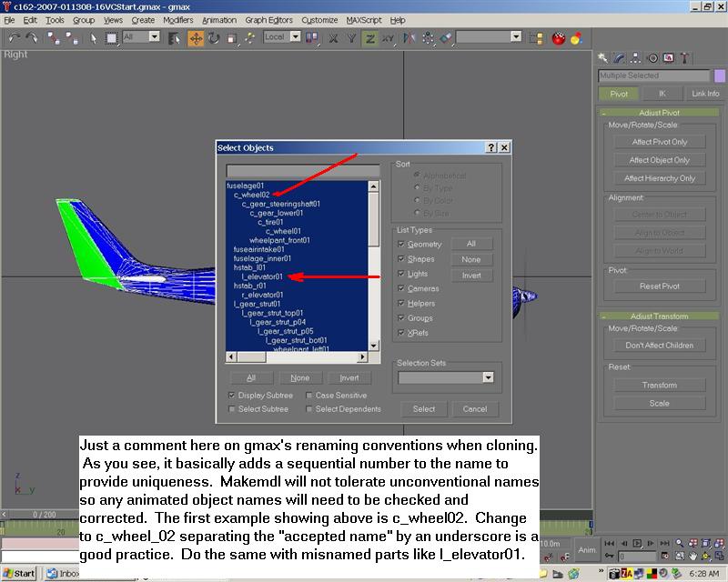Open the MAXScript menu
The height and width of the screenshot is (582, 728).
pos(364,20)
